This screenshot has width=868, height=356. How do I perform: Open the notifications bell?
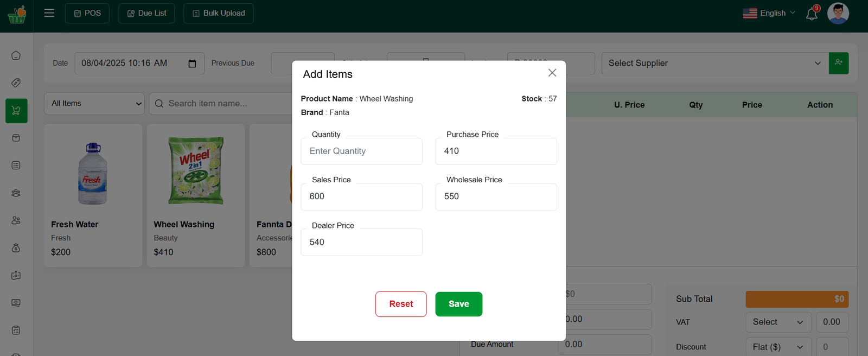tap(812, 14)
